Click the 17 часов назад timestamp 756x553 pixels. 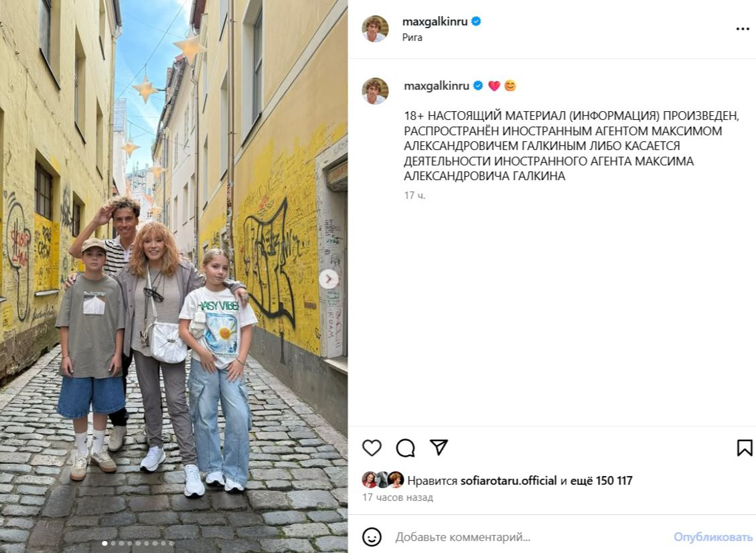click(398, 497)
